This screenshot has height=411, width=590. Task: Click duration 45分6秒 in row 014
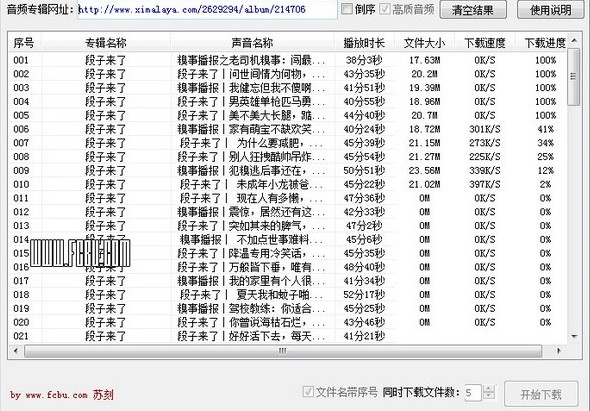364,239
